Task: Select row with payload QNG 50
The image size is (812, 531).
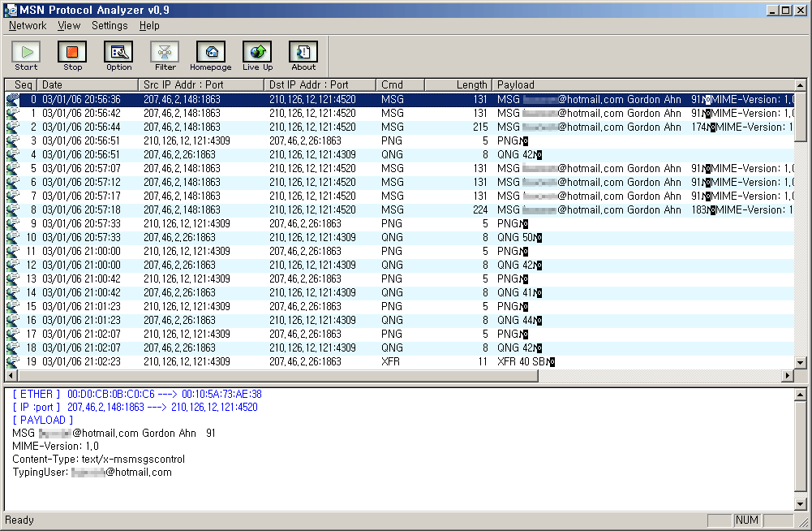Action: [400, 238]
